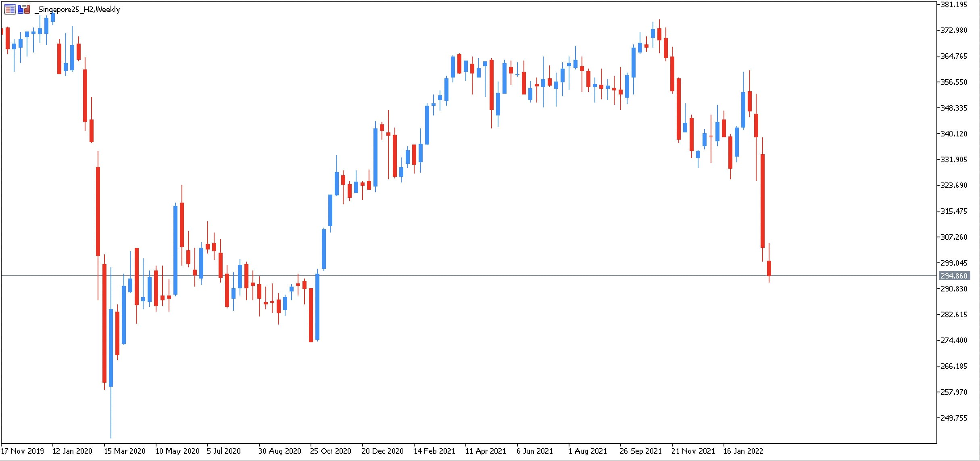Click the 11 Apr 2021 date label
This screenshot has height=461, width=980.
[486, 451]
